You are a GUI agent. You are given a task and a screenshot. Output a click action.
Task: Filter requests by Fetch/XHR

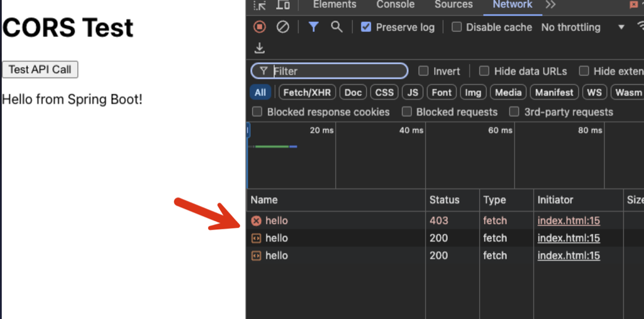tap(307, 92)
